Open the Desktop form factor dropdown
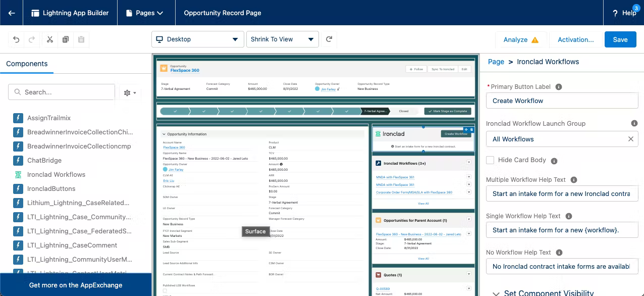The width and height of the screenshot is (644, 296). click(198, 39)
